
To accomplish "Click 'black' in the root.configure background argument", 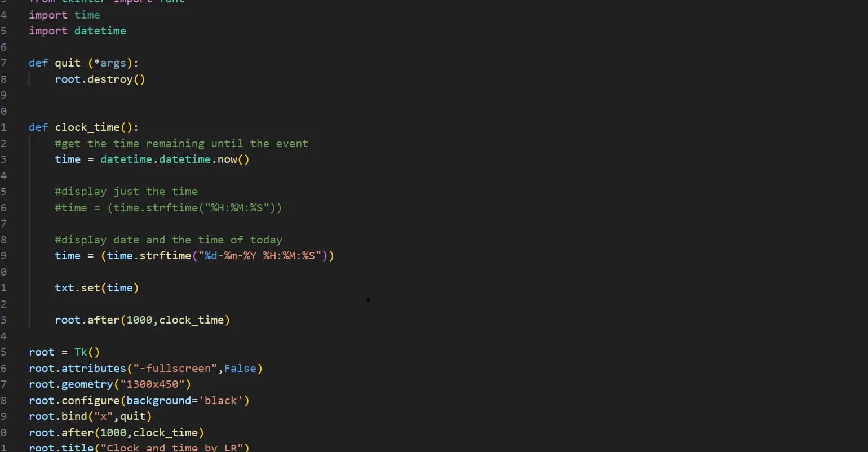I will pyautogui.click(x=220, y=400).
